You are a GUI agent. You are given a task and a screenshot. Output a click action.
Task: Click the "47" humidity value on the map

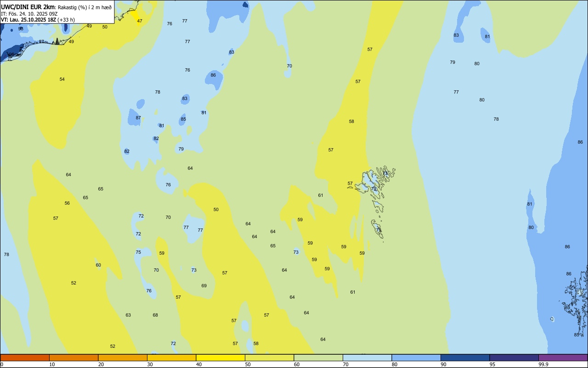(140, 21)
